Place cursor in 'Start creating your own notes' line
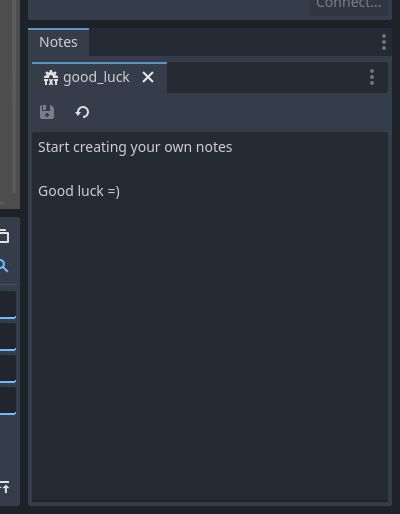Image resolution: width=400 pixels, height=514 pixels. pos(135,147)
